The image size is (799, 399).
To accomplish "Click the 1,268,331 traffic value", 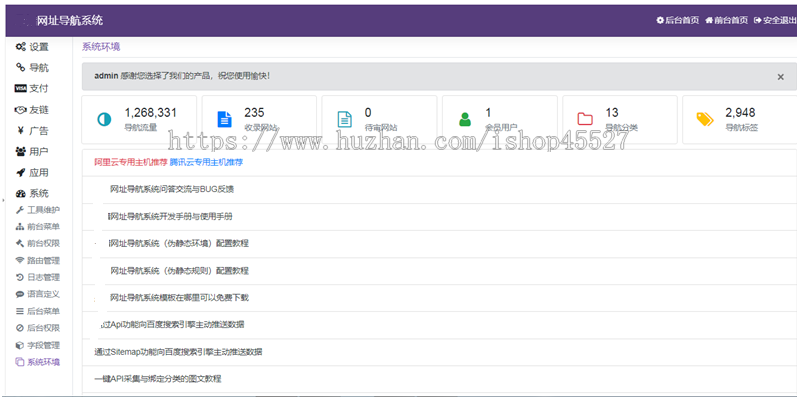I will click(x=150, y=113).
